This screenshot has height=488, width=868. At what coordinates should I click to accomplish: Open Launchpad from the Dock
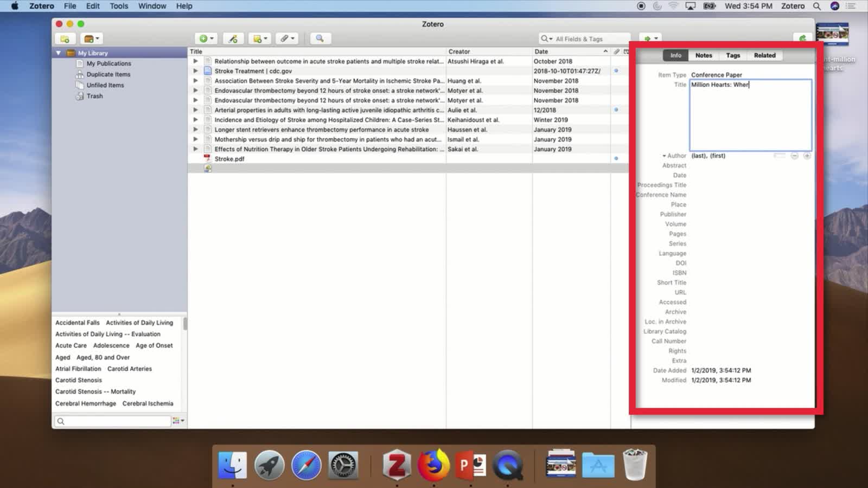pyautogui.click(x=269, y=465)
